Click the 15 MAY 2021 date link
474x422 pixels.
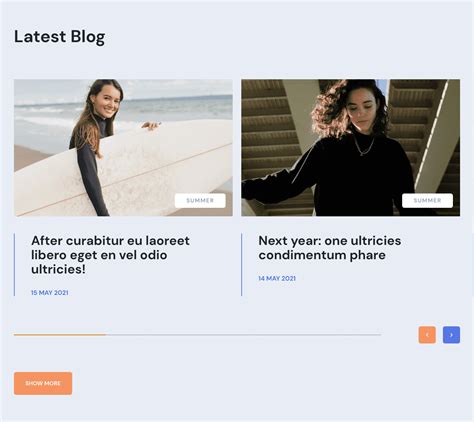[x=50, y=293]
